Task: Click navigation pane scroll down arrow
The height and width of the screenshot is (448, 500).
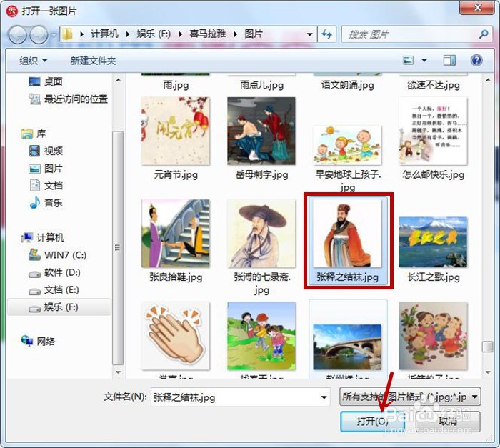Action: [x=118, y=372]
